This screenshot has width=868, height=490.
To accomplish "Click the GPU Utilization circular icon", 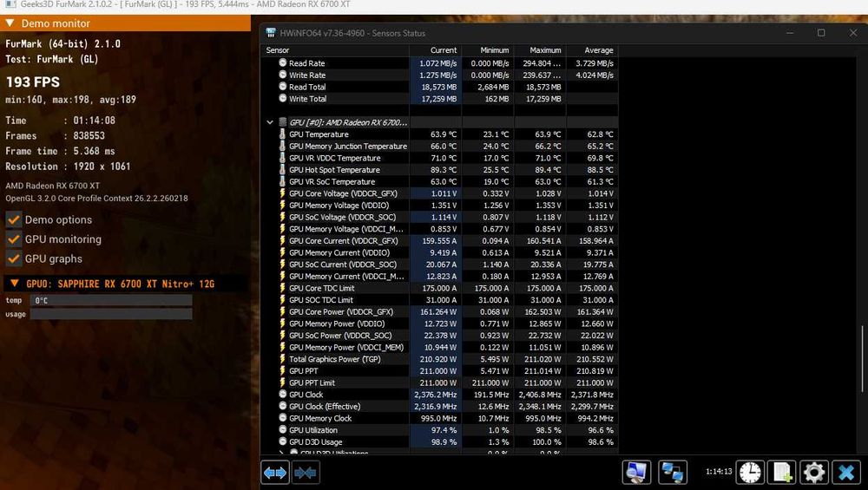I will (x=283, y=429).
